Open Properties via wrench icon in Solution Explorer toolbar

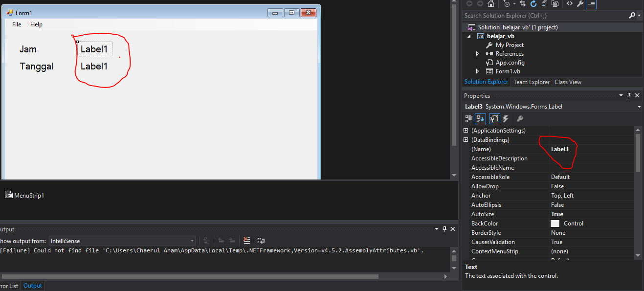[580, 4]
